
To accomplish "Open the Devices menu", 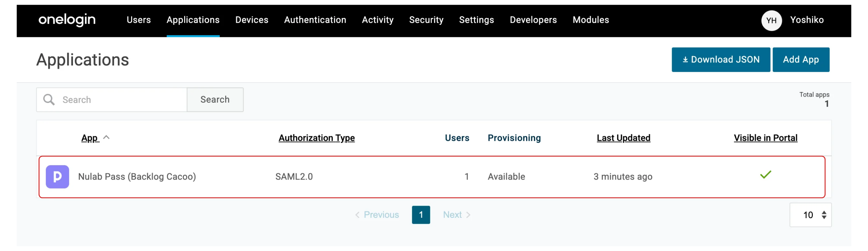I will pyautogui.click(x=252, y=20).
